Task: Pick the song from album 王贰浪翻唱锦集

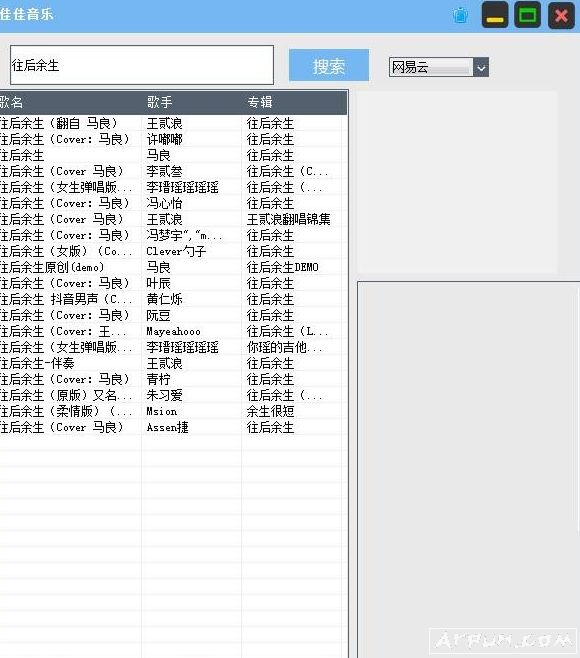Action: point(171,219)
